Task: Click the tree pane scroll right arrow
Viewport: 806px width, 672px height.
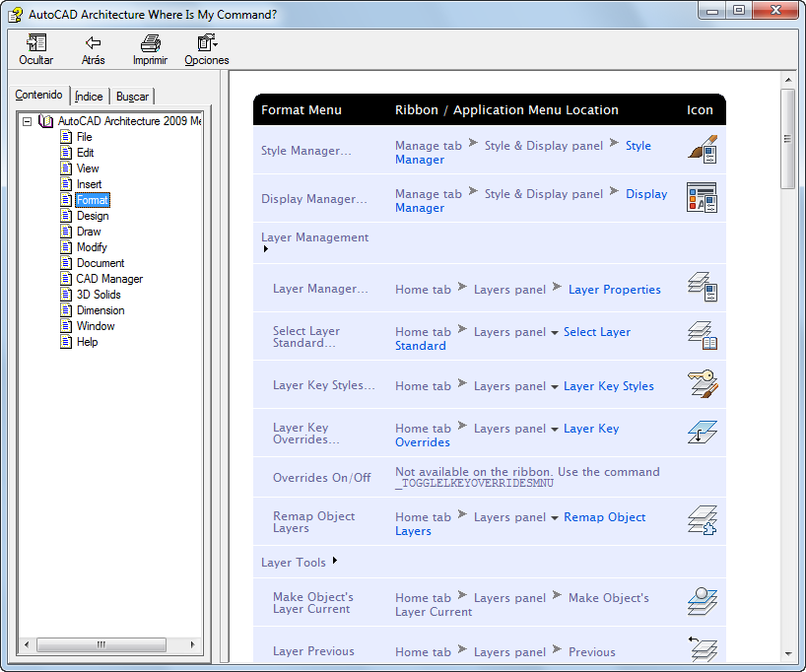Action: click(193, 644)
